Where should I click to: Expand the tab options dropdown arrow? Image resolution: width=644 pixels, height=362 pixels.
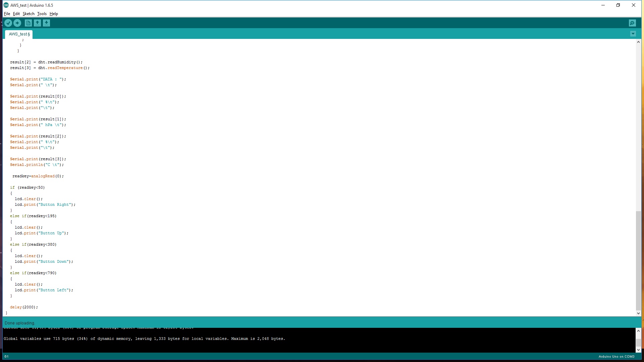click(x=633, y=34)
